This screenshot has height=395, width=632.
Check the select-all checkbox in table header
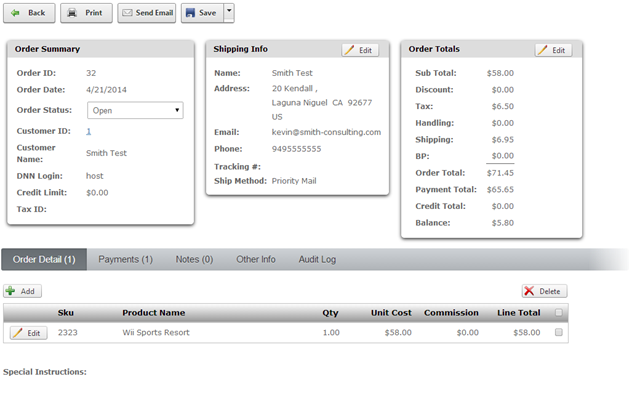[x=559, y=313]
